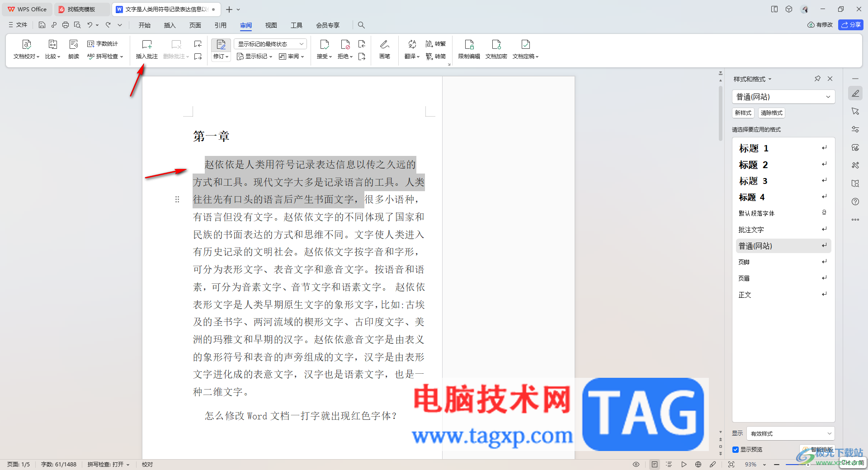Viewport: 868px width, 470px height.
Task: Switch to web layout view globe icon
Action: [x=698, y=465]
